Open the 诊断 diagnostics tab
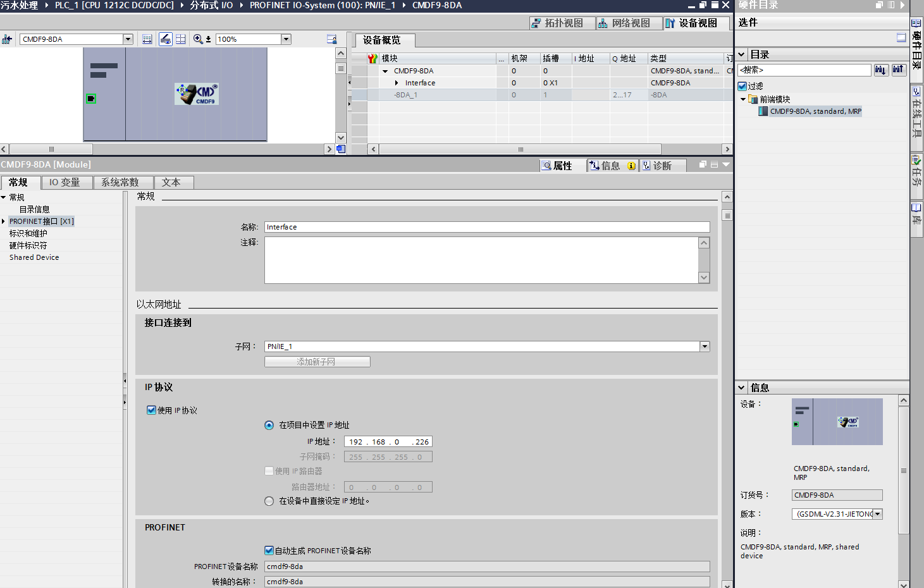The height and width of the screenshot is (588, 924). [x=657, y=166]
